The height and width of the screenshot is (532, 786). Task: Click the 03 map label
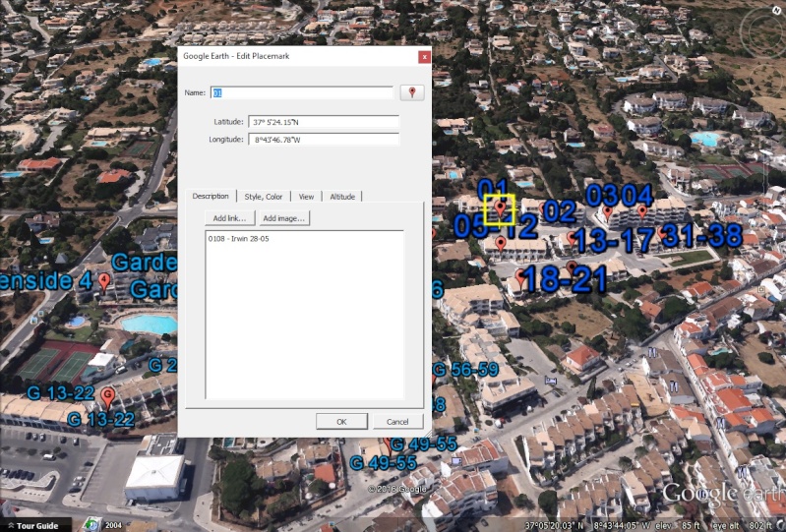pyautogui.click(x=602, y=195)
